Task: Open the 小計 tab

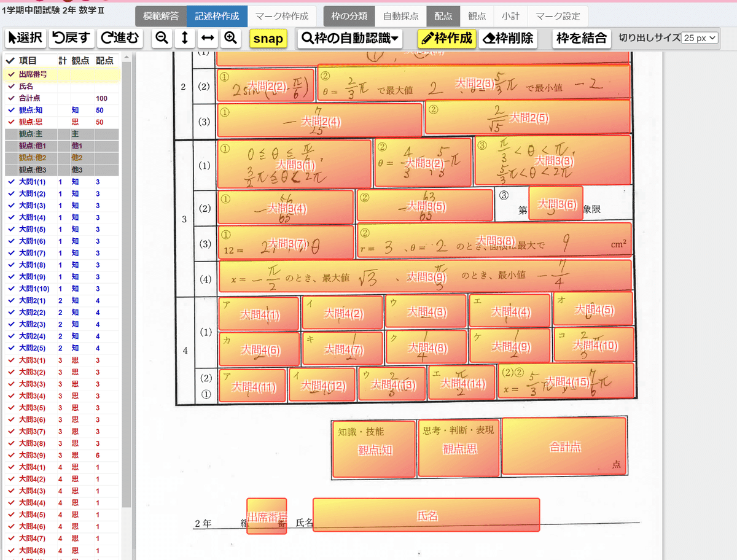Action: [x=510, y=17]
